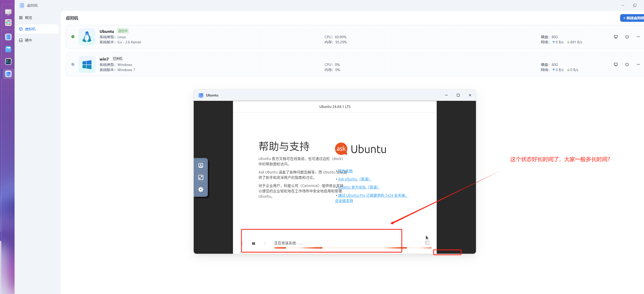Click the Ubuntu penguin icon
The width and height of the screenshot is (644, 294).
pos(87,37)
